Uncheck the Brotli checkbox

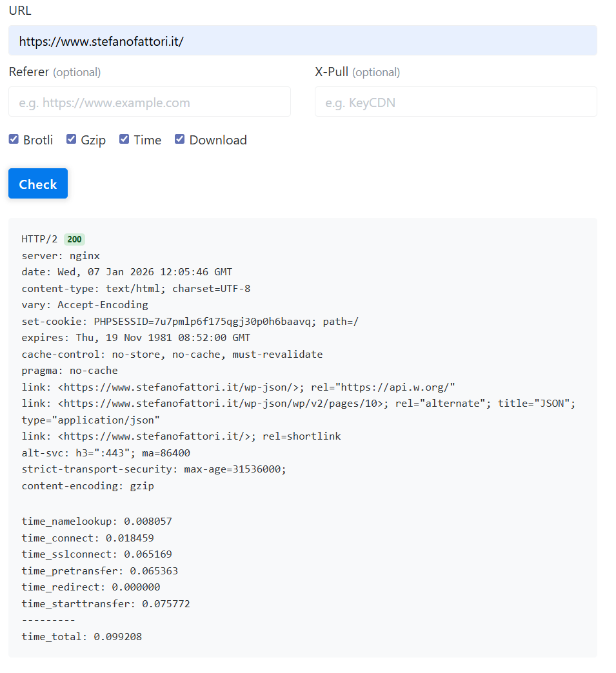point(14,139)
